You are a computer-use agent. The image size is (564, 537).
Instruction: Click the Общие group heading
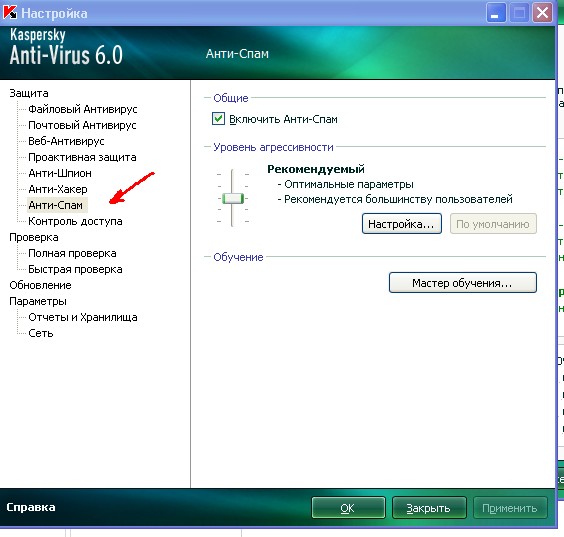click(231, 98)
